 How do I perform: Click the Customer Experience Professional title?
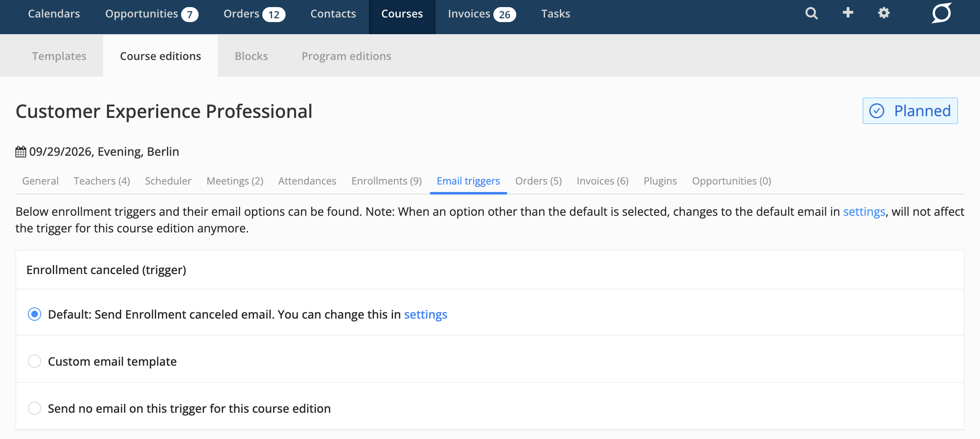point(164,111)
